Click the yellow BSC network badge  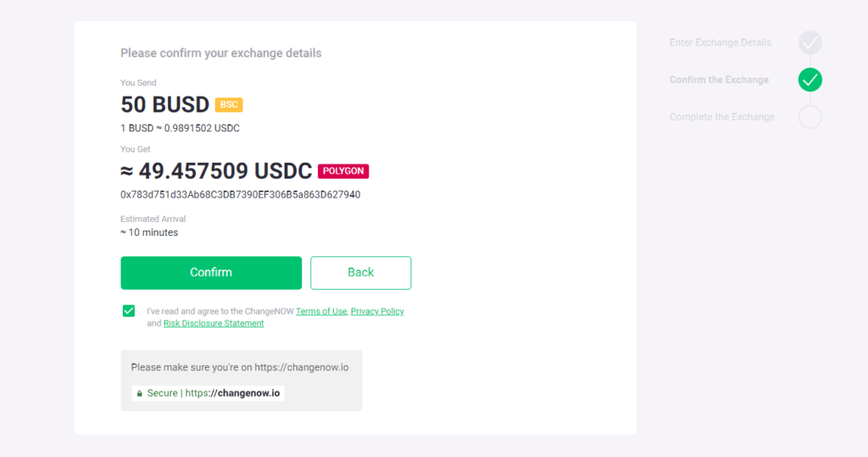tap(229, 104)
